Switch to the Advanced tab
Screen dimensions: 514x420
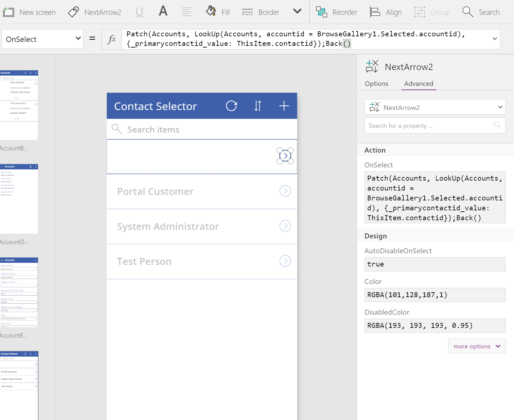click(418, 84)
